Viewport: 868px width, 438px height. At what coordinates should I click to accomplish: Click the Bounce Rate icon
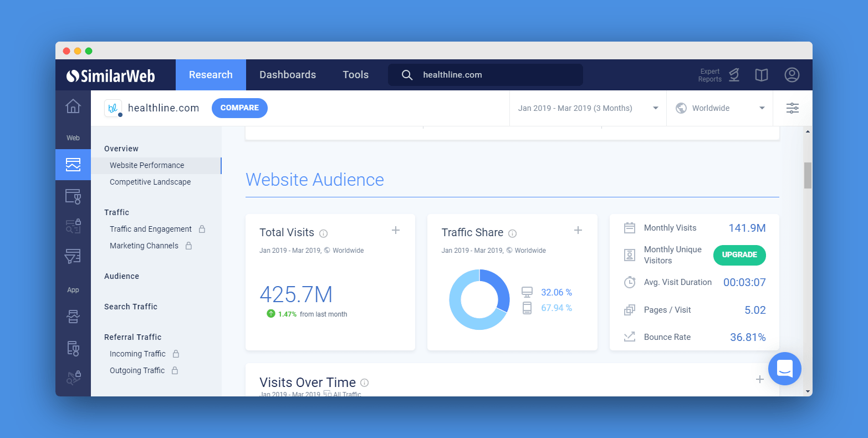[630, 337]
